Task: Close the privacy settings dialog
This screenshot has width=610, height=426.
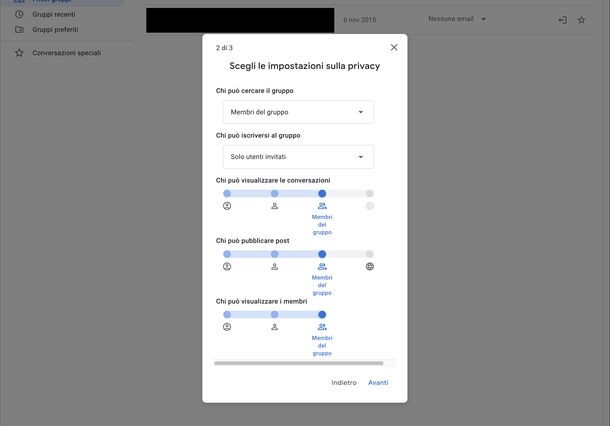Action: point(393,47)
